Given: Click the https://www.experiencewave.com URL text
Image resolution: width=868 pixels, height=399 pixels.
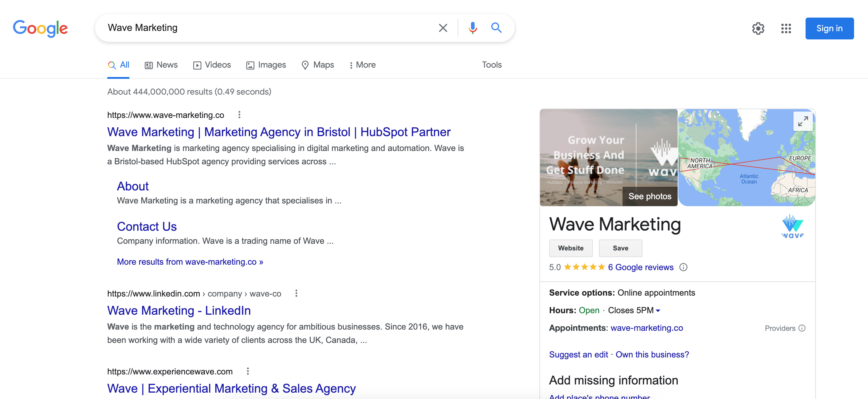Looking at the screenshot, I should [170, 371].
